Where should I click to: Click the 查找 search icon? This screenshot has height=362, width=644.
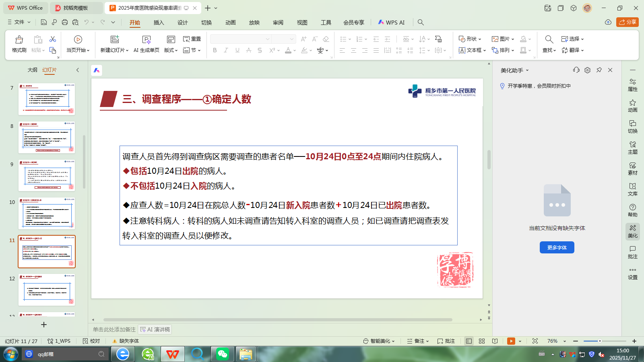549,39
